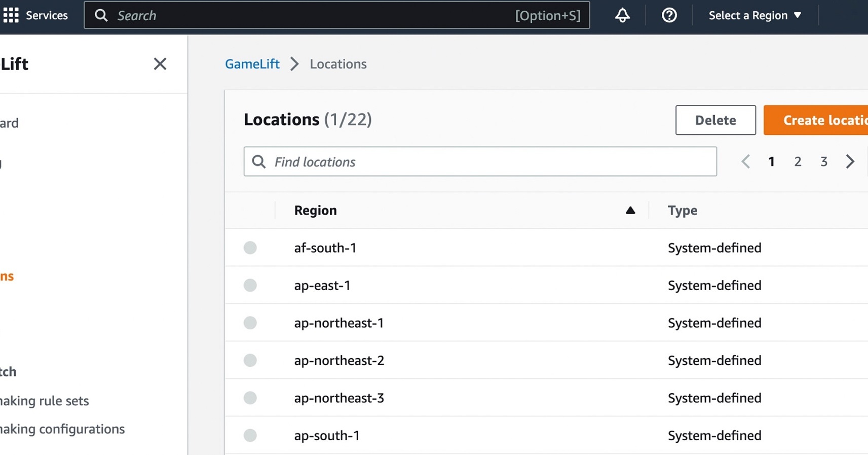
Task: Click the Type column header
Action: point(683,211)
